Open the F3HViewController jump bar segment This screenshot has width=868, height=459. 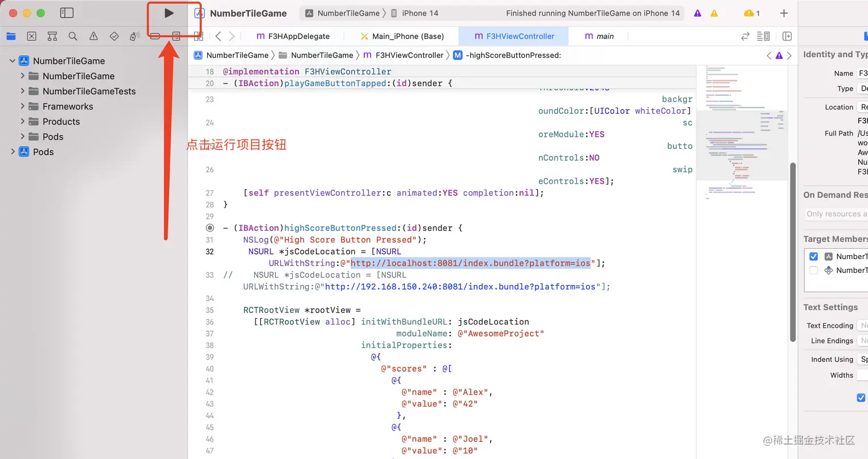pyautogui.click(x=404, y=56)
